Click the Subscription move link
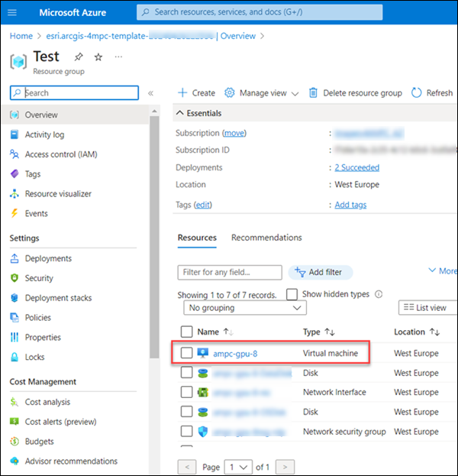Viewport: 458px width, 476px height. tap(234, 133)
